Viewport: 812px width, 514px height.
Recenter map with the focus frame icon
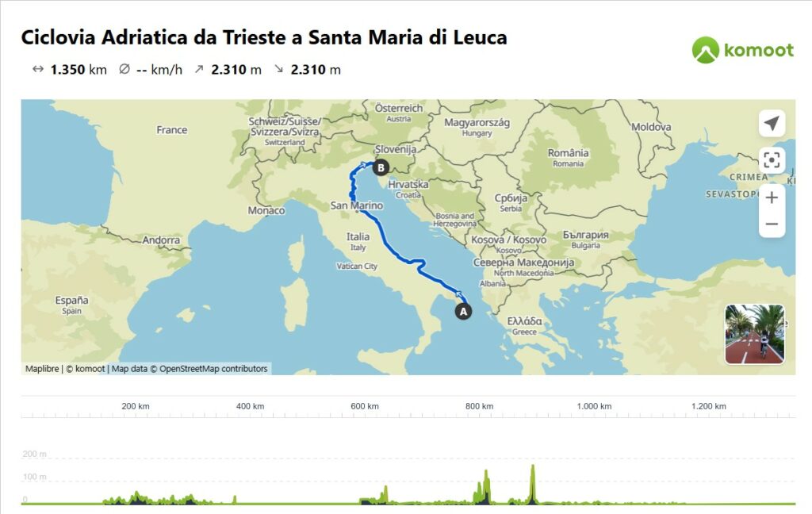pyautogui.click(x=772, y=160)
